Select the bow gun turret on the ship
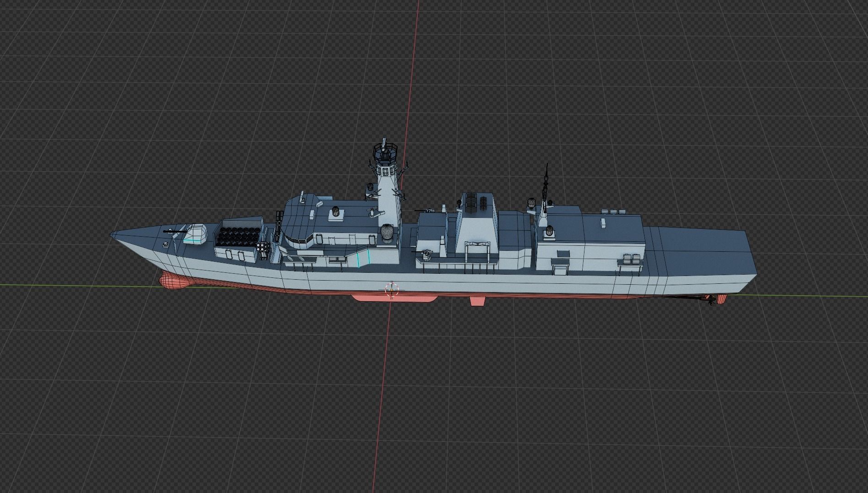Image resolution: width=868 pixels, height=493 pixels. (x=196, y=233)
